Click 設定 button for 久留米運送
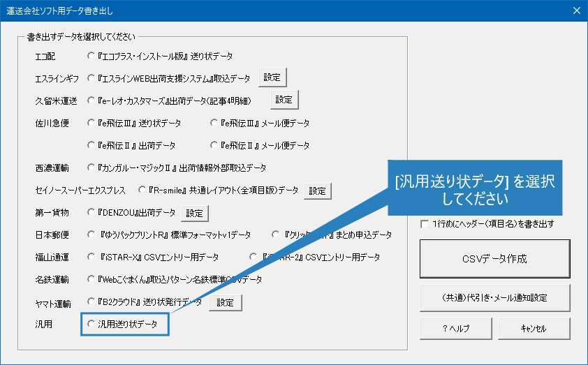The height and width of the screenshot is (365, 588). point(284,100)
